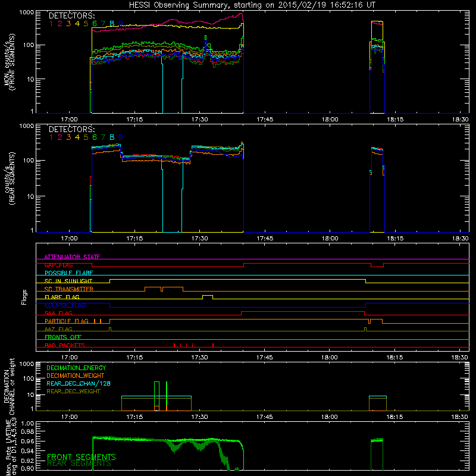Select detector 2 in front segments legend
The height and width of the screenshot is (476, 476).
[60, 24]
